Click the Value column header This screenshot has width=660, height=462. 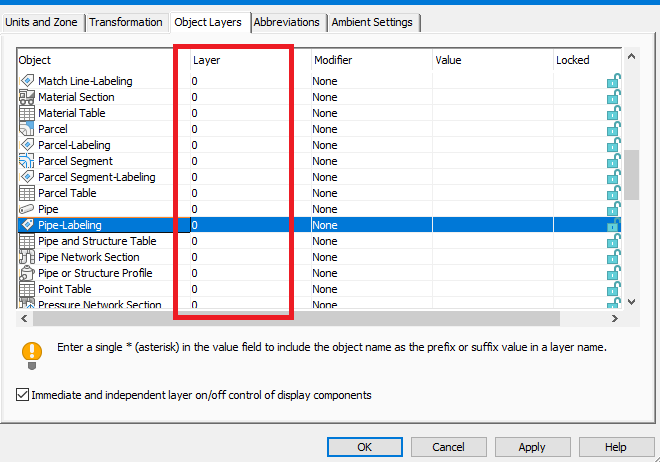[x=493, y=60]
